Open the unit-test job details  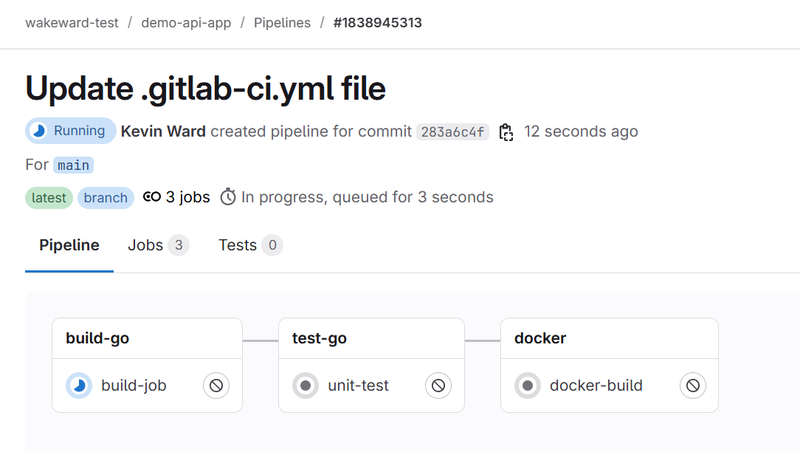point(358,385)
